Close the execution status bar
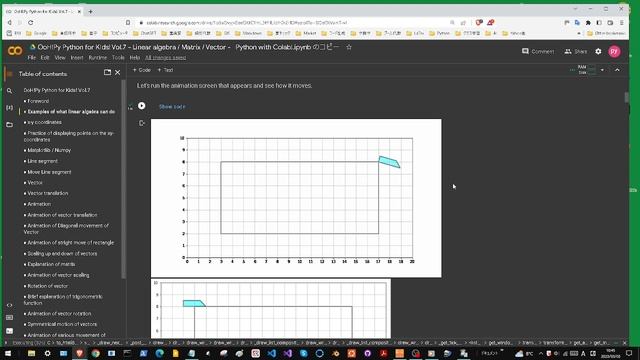The height and width of the screenshot is (360, 640). [x=624, y=343]
